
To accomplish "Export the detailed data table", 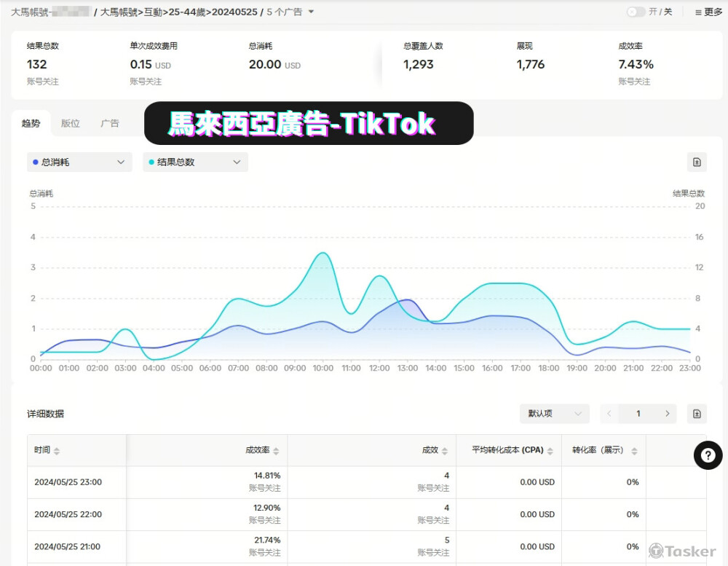I will tap(697, 414).
